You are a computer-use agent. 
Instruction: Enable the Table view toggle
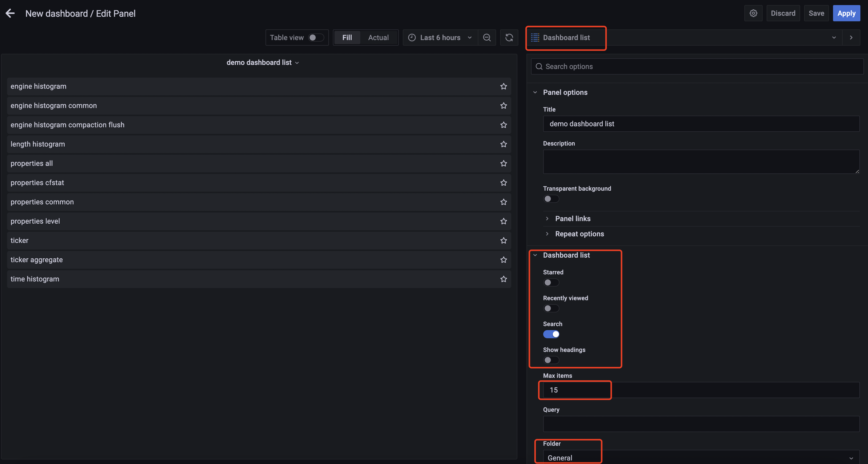(316, 38)
